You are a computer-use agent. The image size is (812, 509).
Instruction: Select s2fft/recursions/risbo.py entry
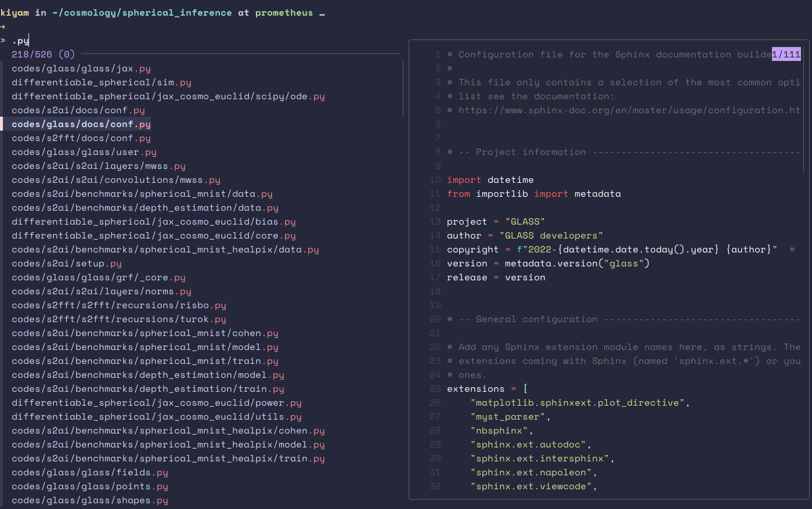coord(119,305)
